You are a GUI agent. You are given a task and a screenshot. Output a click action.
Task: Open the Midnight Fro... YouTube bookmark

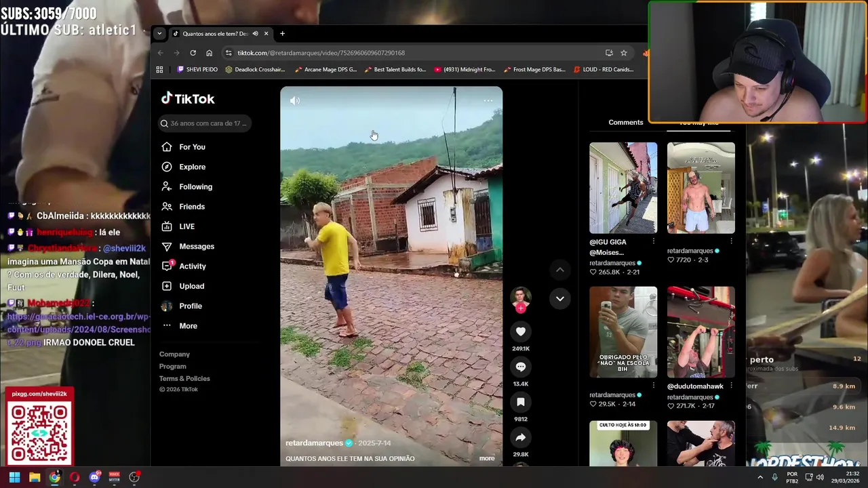point(465,69)
